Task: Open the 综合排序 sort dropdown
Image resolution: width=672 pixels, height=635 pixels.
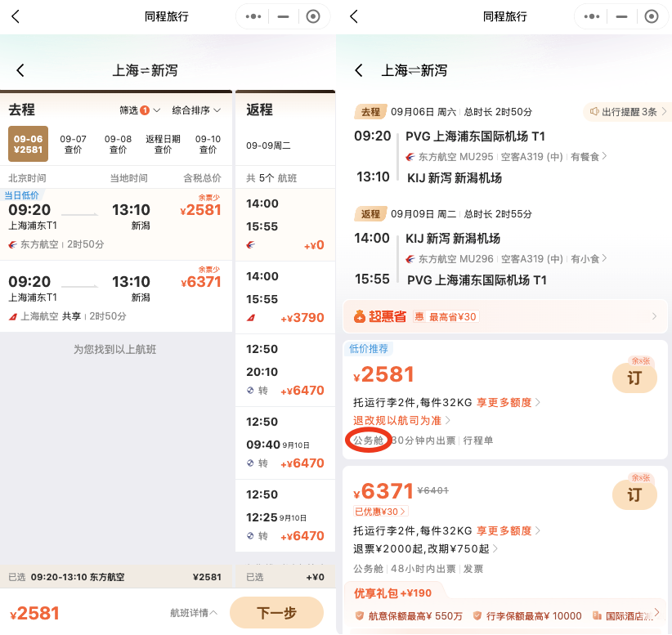Action: (x=196, y=110)
